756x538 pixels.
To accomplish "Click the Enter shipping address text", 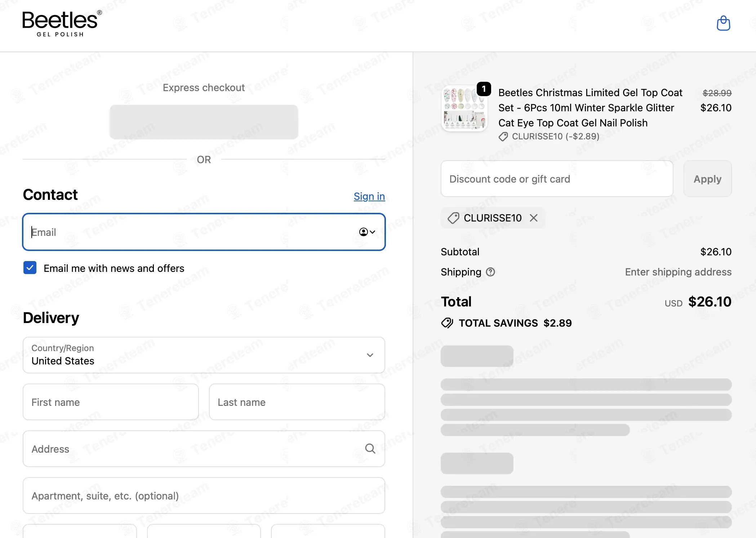I will coord(678,272).
